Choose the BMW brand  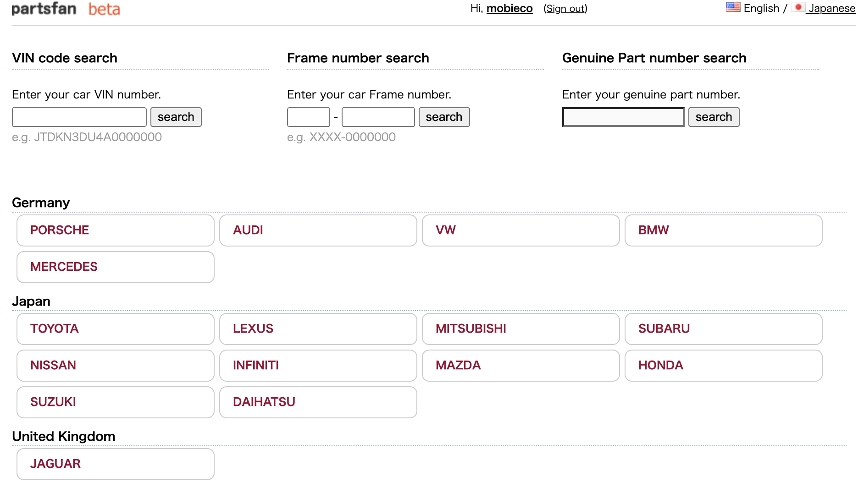click(x=724, y=230)
